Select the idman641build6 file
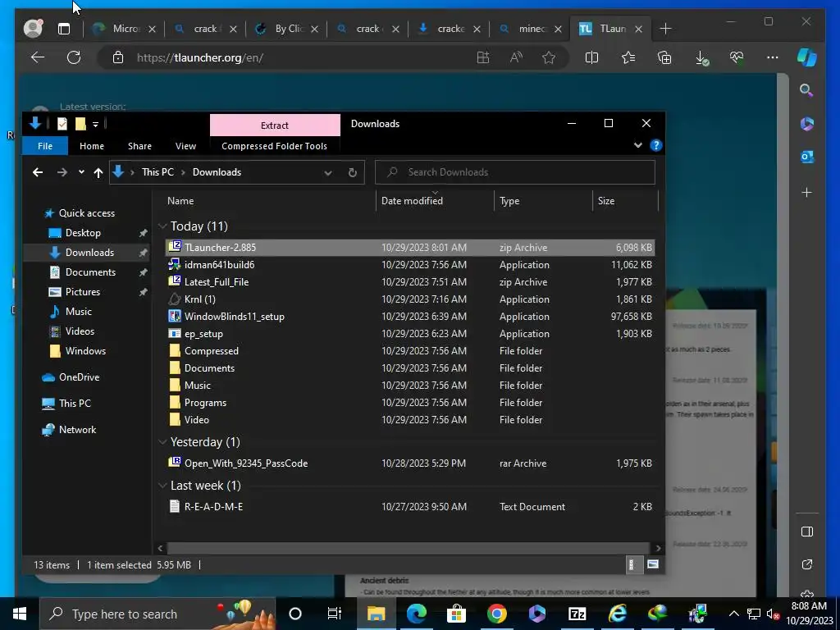 point(410,265)
